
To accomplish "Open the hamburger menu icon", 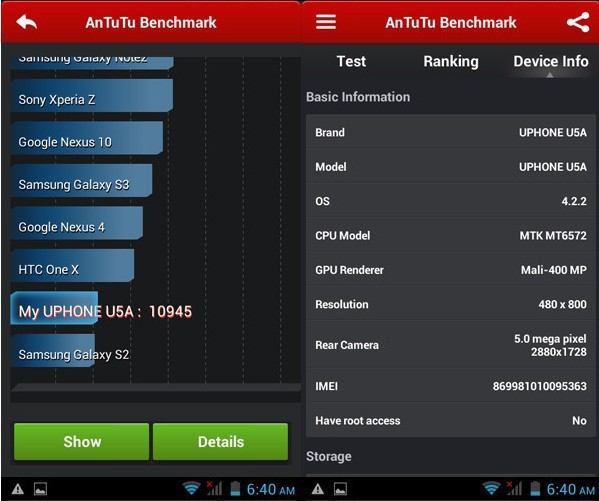I will pos(326,22).
